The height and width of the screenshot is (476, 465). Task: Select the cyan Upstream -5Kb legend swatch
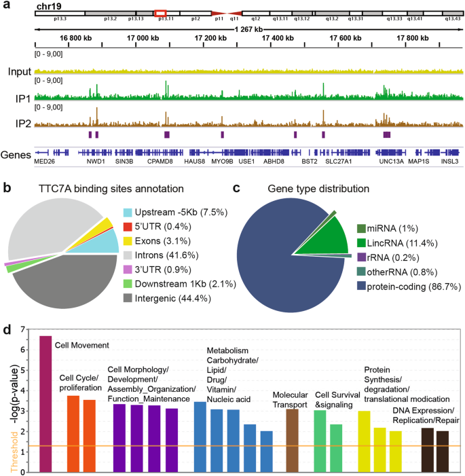pos(128,213)
